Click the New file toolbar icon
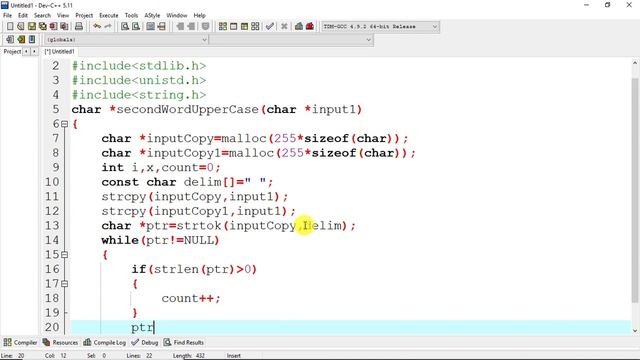The height and width of the screenshot is (360, 640). 10,27
